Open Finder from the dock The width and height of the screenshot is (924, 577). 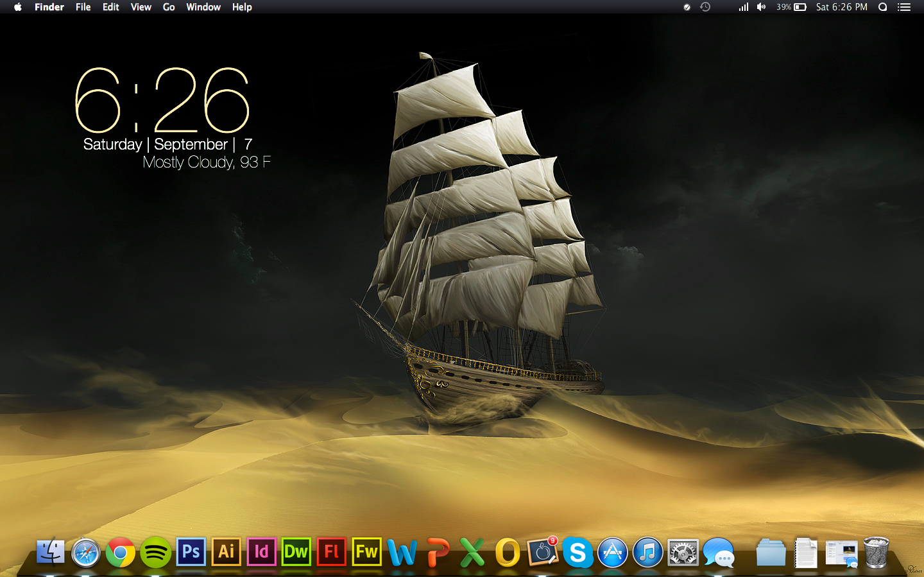[x=51, y=552]
